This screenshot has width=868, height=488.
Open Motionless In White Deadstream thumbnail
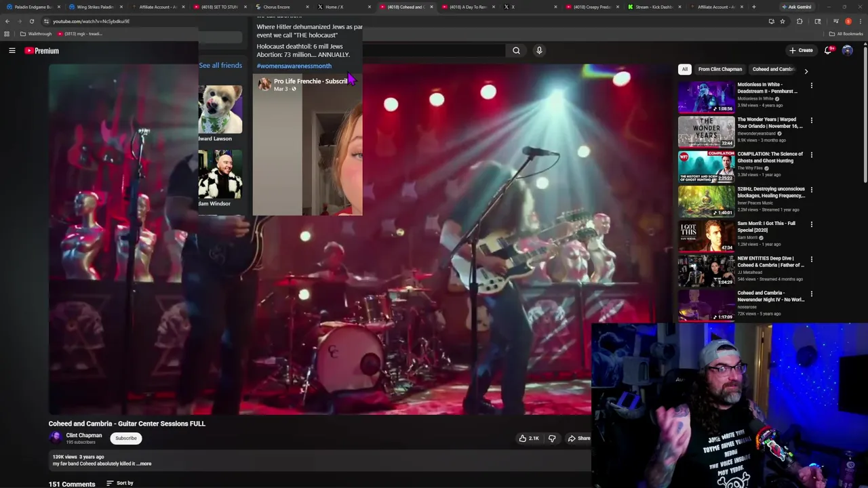[706, 96]
